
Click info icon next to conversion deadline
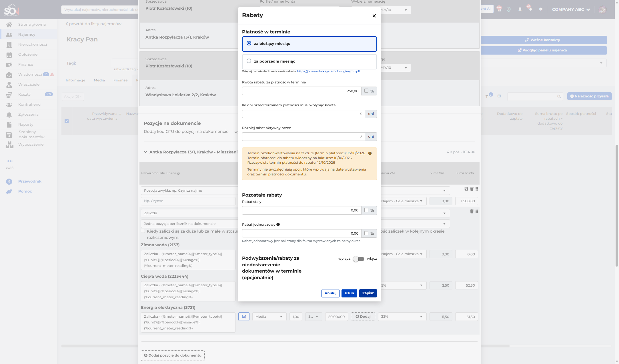370,153
